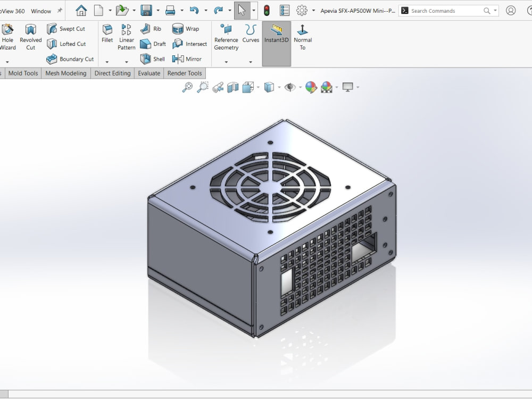Undo the last action
Screen dimensions: 532x399
pos(194,11)
